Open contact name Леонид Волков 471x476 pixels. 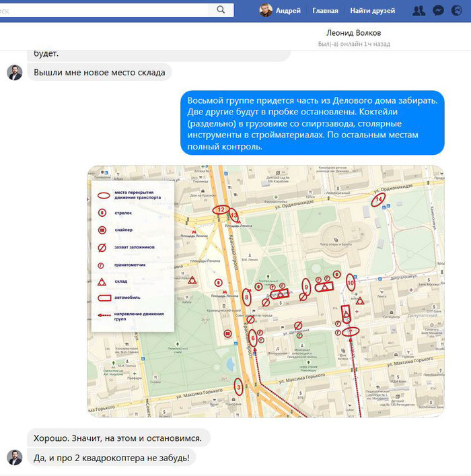pyautogui.click(x=353, y=33)
